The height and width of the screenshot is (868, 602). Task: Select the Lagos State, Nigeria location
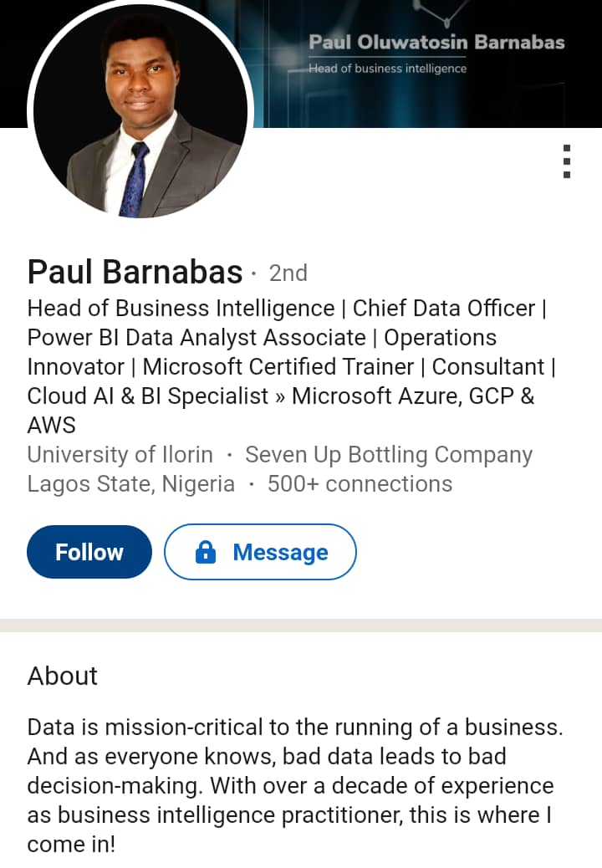[130, 484]
